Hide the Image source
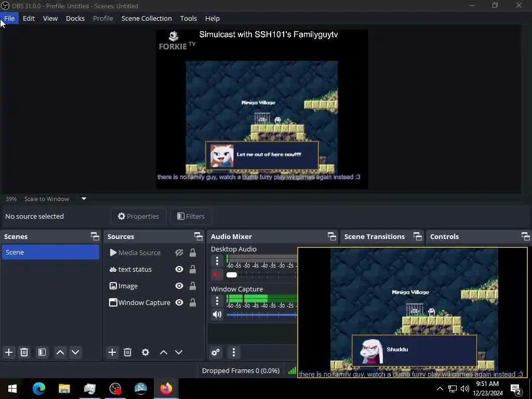The width and height of the screenshot is (532, 399). coord(179,286)
